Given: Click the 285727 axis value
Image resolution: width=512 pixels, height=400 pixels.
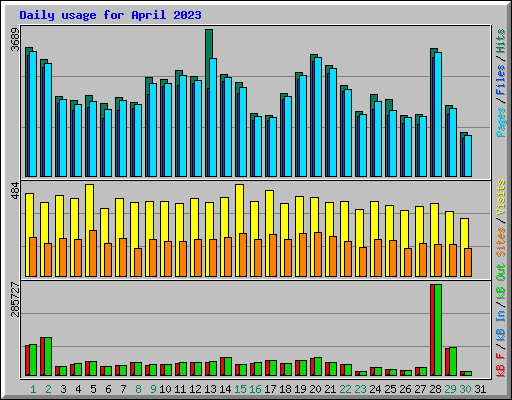Looking at the screenshot, I should (15, 299).
